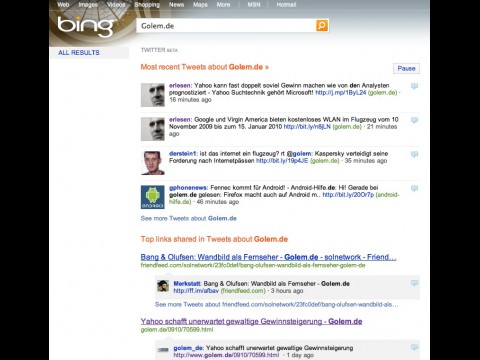The width and height of the screenshot is (480, 360).
Task: Pause the live tweet stream
Action: point(406,68)
